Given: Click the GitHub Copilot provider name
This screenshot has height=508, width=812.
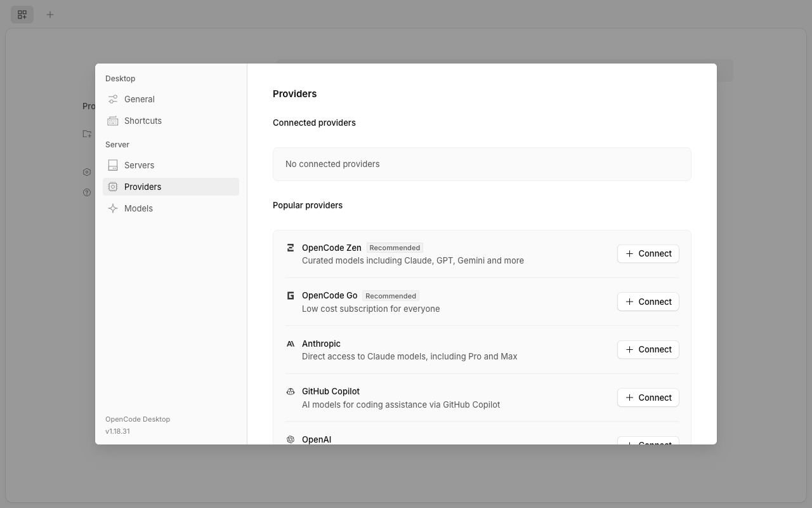Looking at the screenshot, I should coord(331,391).
